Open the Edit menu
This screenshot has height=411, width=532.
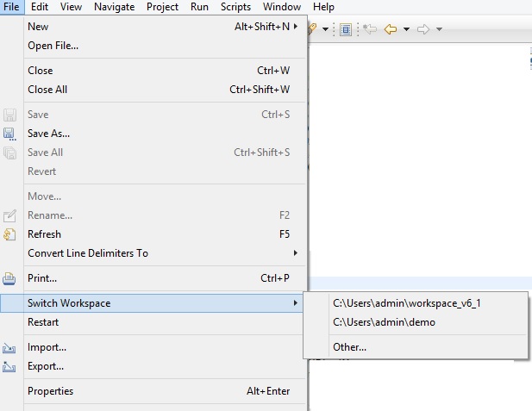[x=40, y=7]
